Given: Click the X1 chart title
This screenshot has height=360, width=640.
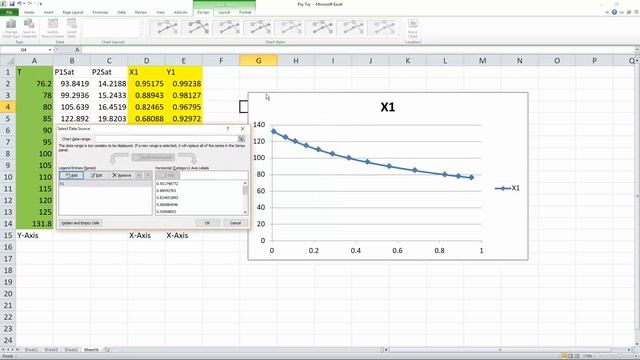Looking at the screenshot, I should tap(388, 107).
